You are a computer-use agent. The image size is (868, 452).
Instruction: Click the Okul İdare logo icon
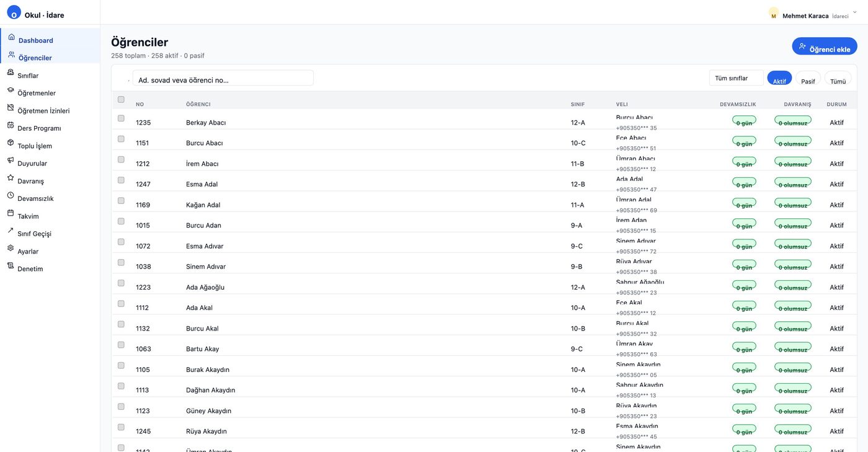[x=14, y=12]
